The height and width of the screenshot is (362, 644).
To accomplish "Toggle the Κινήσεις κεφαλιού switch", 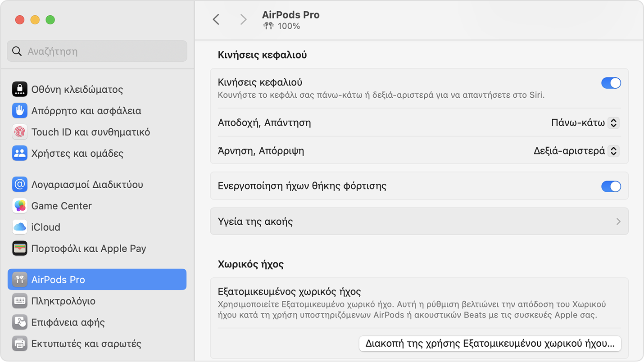I will pos(611,83).
